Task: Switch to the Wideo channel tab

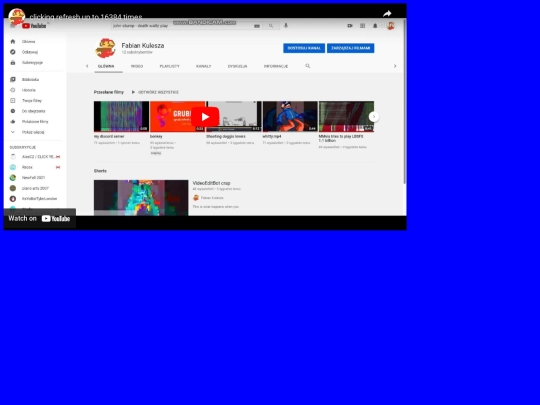Action: click(137, 66)
